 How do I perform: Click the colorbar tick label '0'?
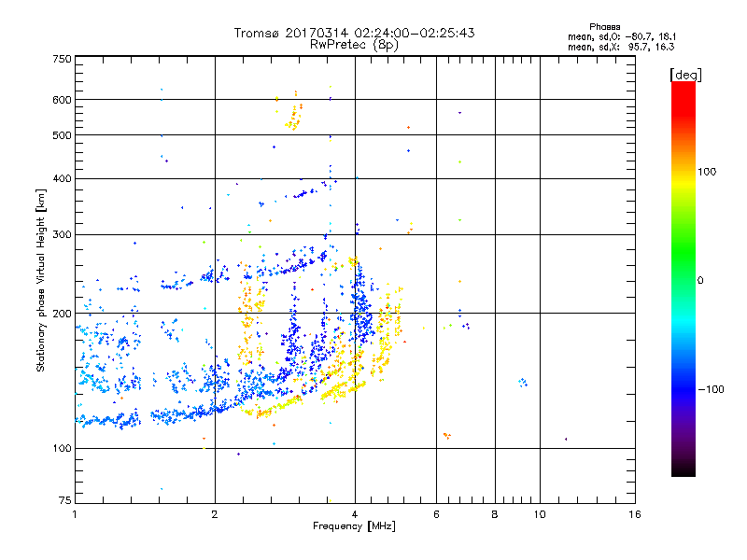coord(700,281)
